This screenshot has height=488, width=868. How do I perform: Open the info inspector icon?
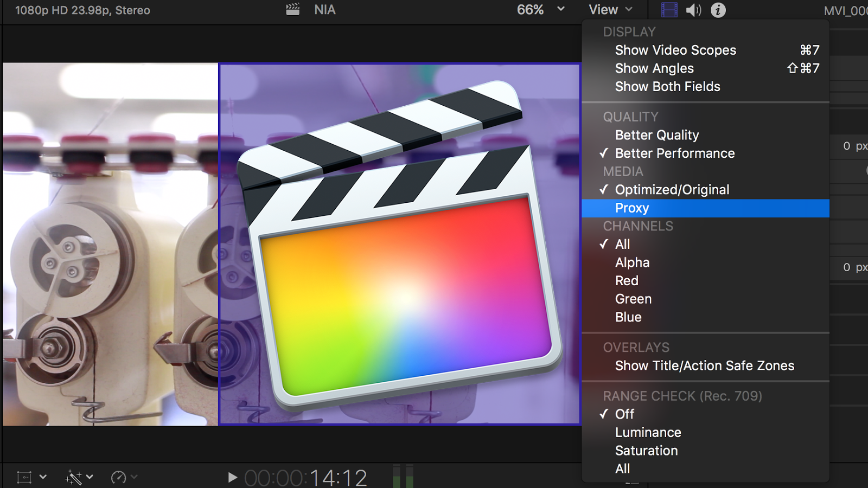[x=718, y=10]
